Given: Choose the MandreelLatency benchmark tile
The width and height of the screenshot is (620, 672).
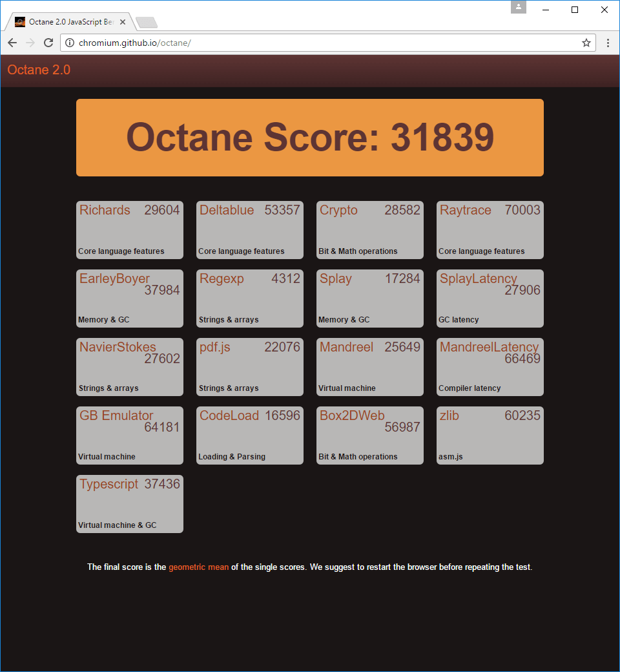Looking at the screenshot, I should [490, 367].
